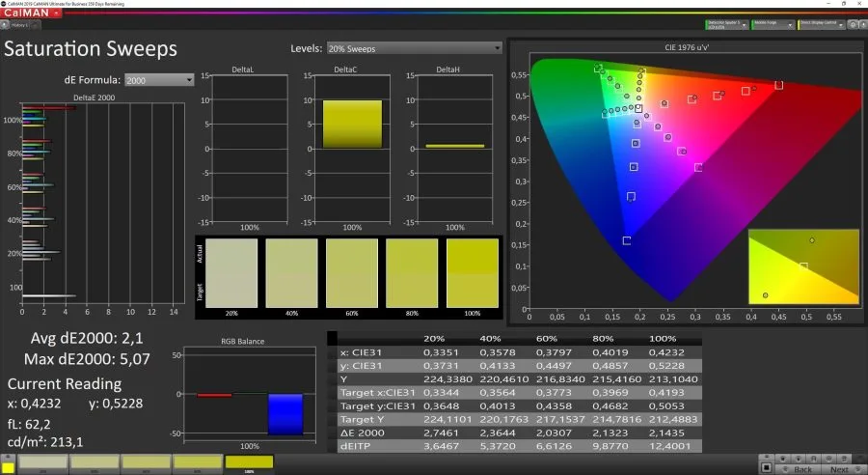Select the 100% yellow swatch in bottom strip

pyautogui.click(x=249, y=462)
